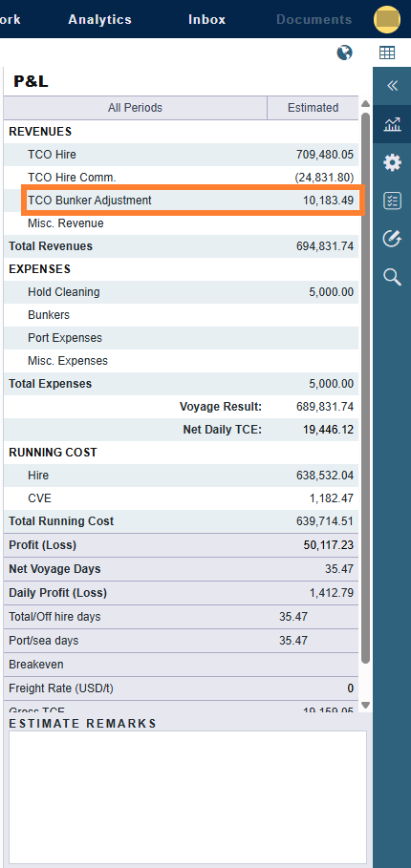Viewport: 411px width, 868px height.
Task: Select the TCO Hire row
Action: pyautogui.click(x=182, y=155)
